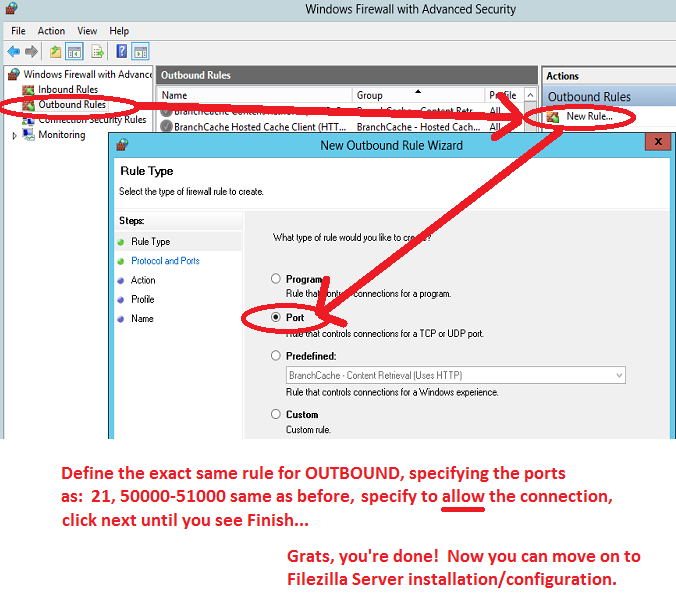Open the Action menu

pyautogui.click(x=51, y=31)
